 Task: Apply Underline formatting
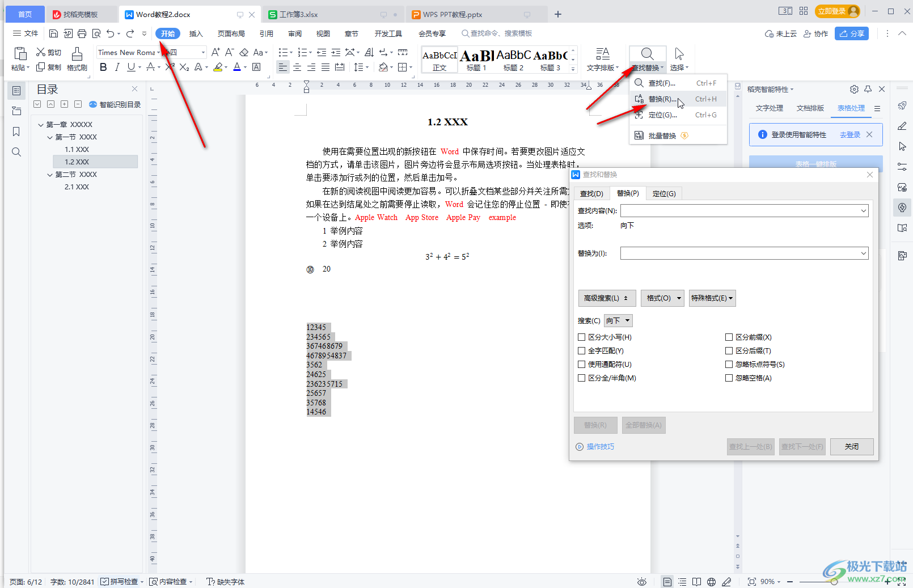click(x=131, y=67)
